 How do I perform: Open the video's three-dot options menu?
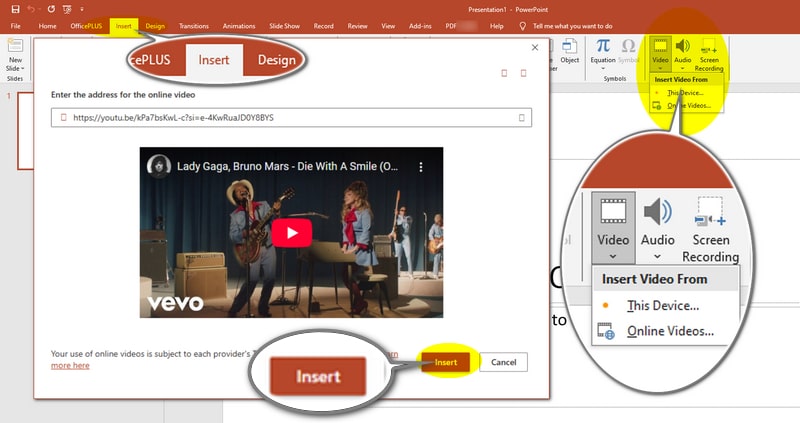tap(421, 167)
